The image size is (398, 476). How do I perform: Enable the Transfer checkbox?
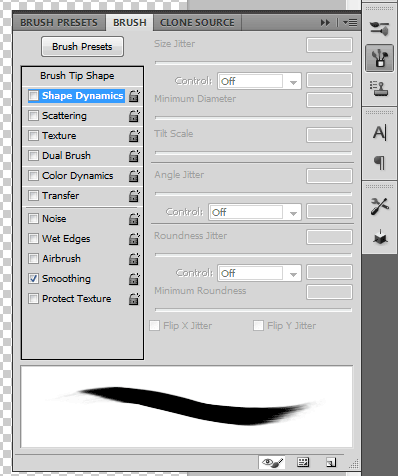33,196
